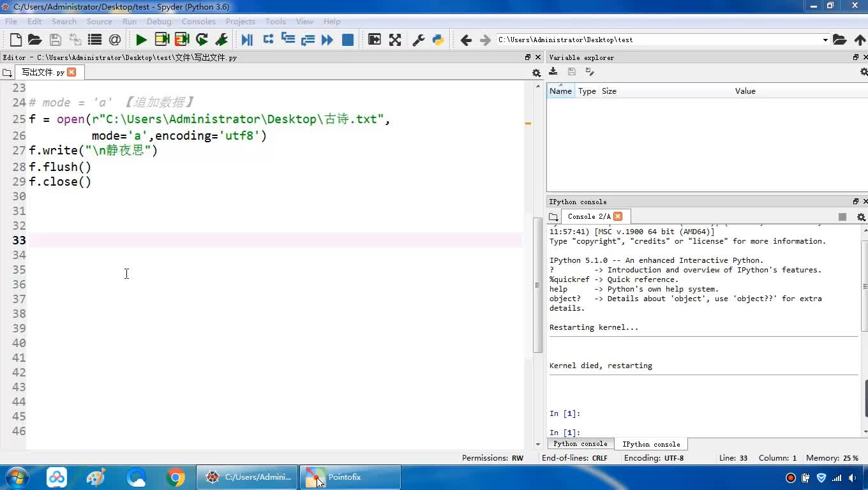Run the file with the green play button
This screenshot has height=490, width=868.
141,40
